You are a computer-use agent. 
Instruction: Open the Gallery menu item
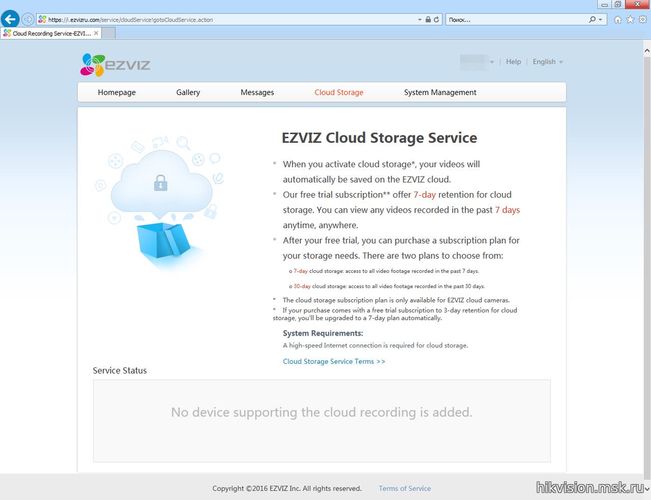pyautogui.click(x=188, y=92)
